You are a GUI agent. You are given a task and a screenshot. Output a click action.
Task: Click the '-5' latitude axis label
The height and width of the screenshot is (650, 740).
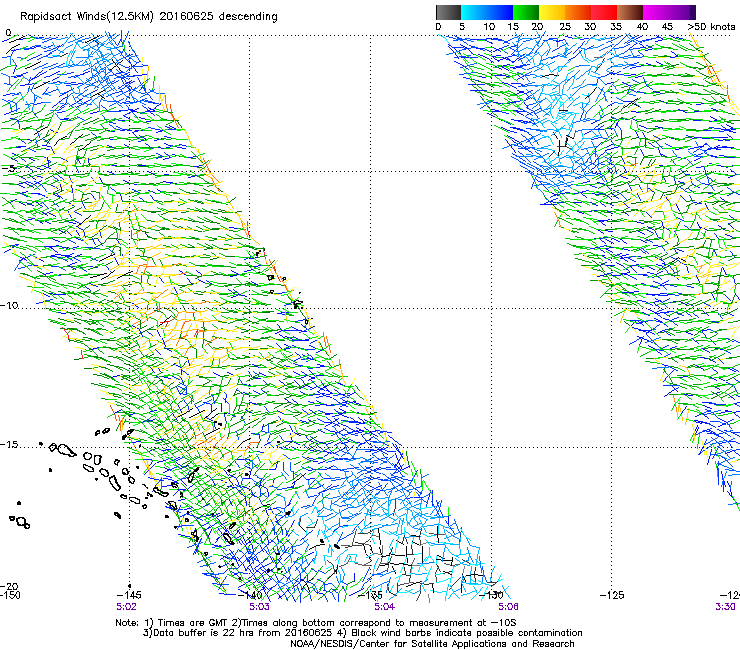8,169
